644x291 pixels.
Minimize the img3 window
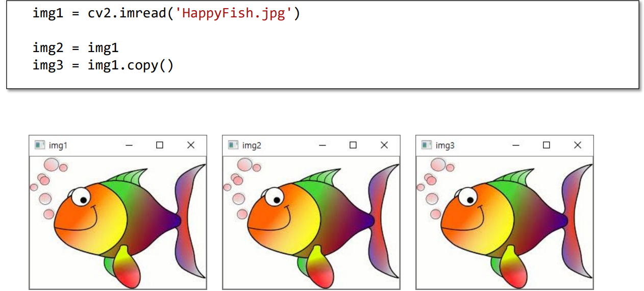pyautogui.click(x=516, y=145)
